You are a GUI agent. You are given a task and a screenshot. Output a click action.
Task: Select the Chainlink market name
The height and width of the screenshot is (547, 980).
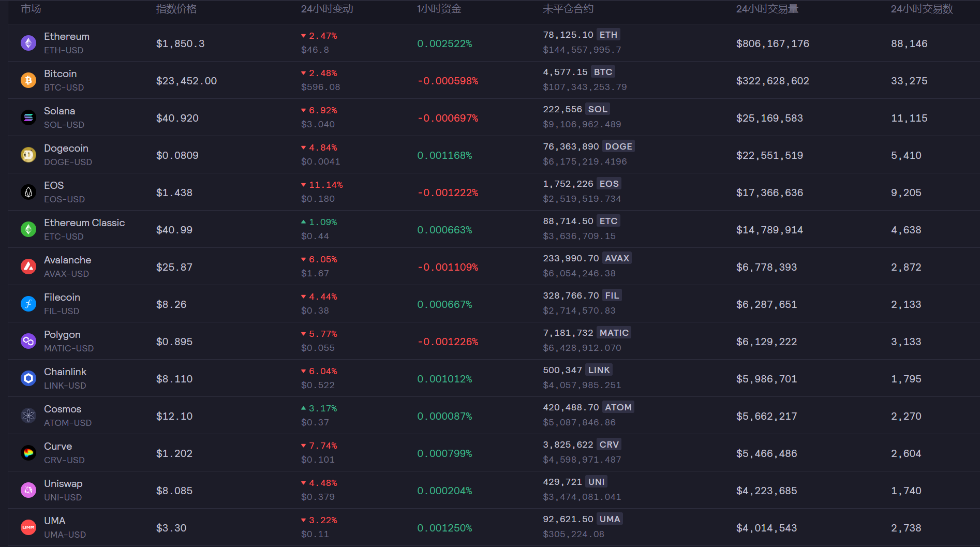(65, 372)
